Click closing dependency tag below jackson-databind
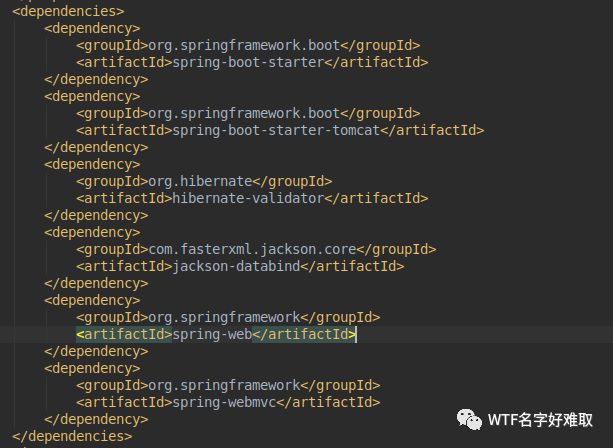This screenshot has width=613, height=448. pos(96,283)
